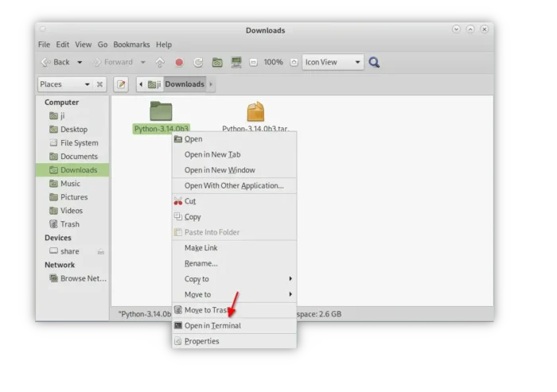This screenshot has width=557, height=392.
Task: Select Videos in the sidebar
Action: click(x=72, y=210)
